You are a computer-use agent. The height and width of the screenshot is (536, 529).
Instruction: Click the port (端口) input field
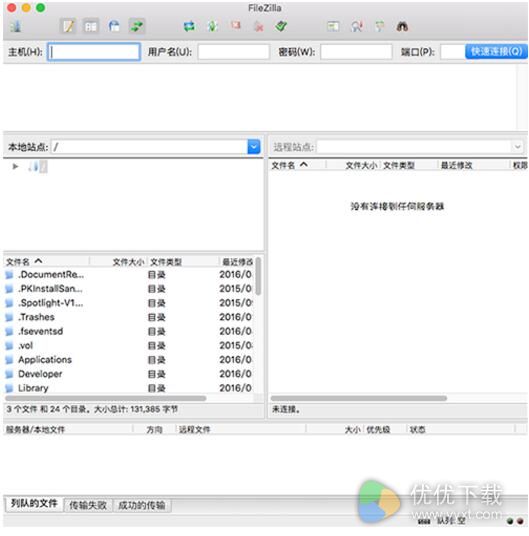click(x=453, y=52)
